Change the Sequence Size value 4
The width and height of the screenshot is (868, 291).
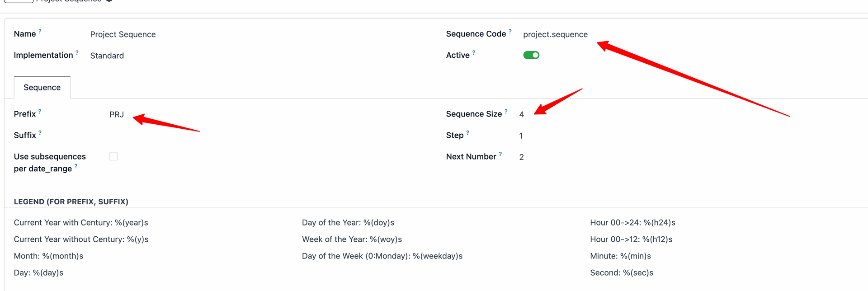[x=522, y=114]
